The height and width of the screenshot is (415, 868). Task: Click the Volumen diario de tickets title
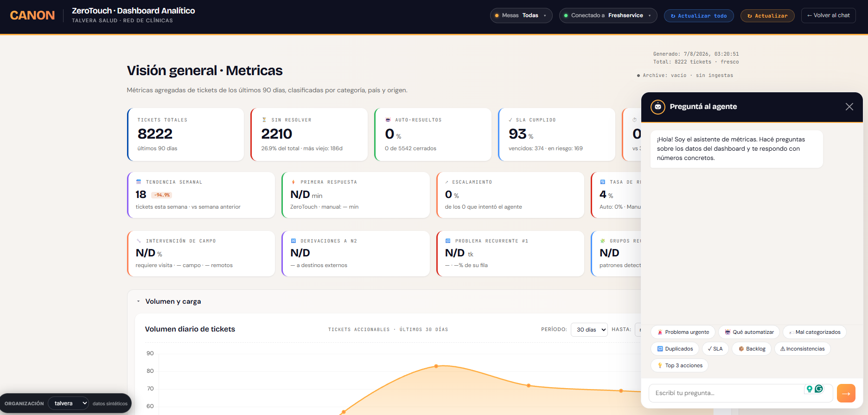(x=190, y=329)
